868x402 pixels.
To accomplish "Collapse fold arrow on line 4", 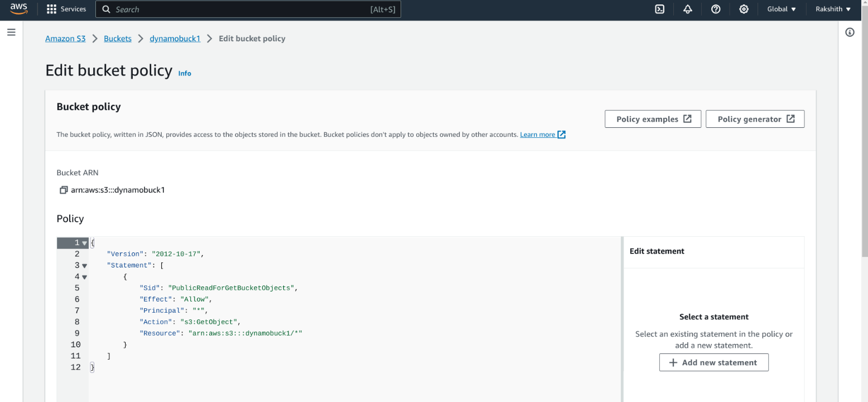I will point(85,277).
